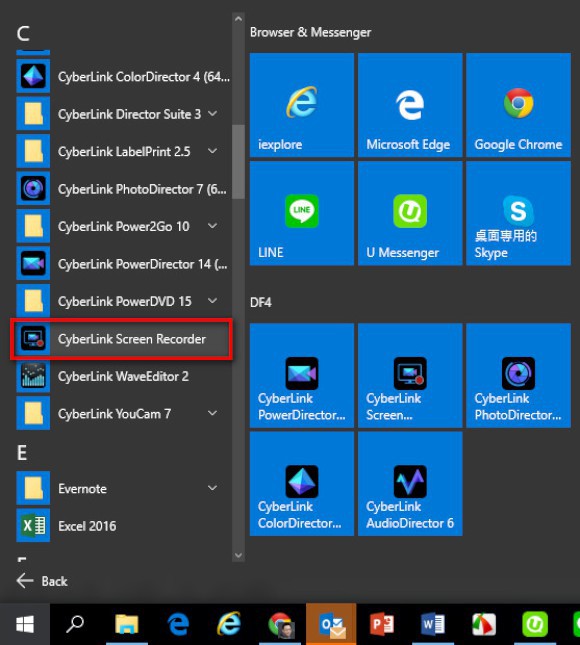Viewport: 580px width, 645px height.
Task: Click the CyberLink PhotoDirector tile in DF4
Action: pos(518,376)
